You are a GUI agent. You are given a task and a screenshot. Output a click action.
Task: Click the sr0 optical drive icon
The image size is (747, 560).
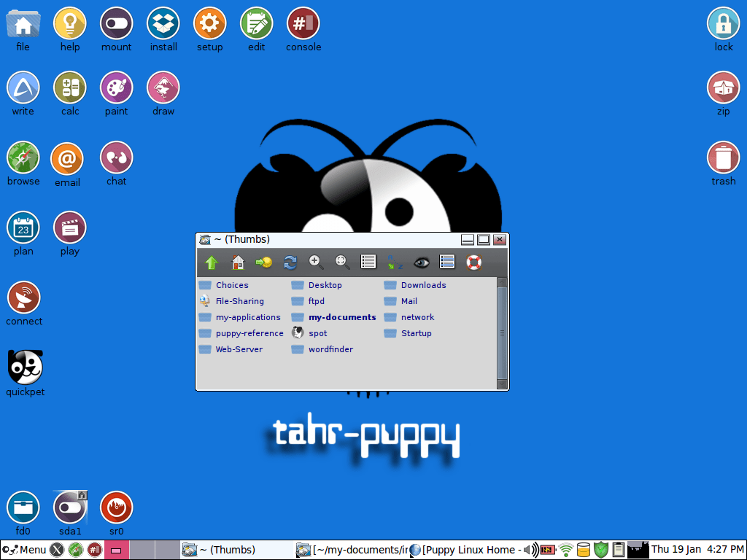point(116,513)
